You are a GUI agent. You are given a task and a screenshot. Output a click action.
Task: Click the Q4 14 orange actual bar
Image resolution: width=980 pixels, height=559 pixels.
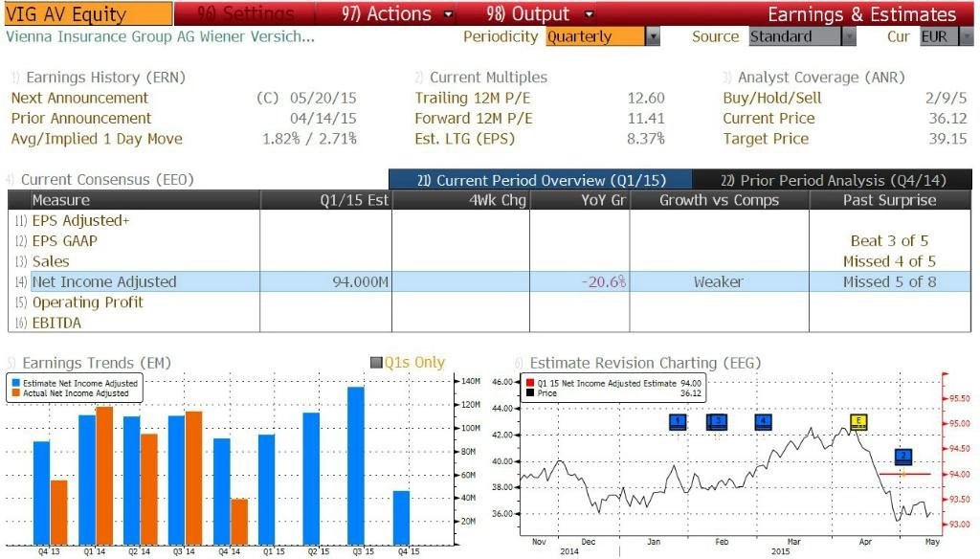point(239,522)
